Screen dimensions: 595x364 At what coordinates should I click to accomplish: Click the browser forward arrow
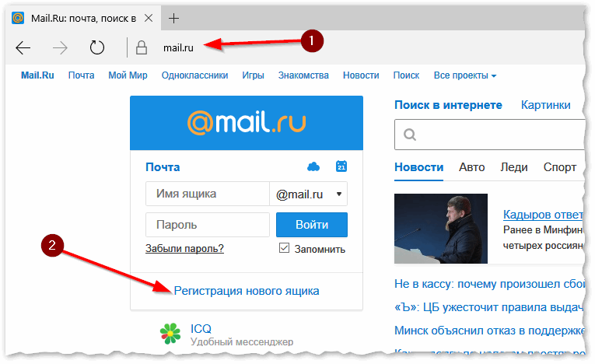click(x=60, y=47)
